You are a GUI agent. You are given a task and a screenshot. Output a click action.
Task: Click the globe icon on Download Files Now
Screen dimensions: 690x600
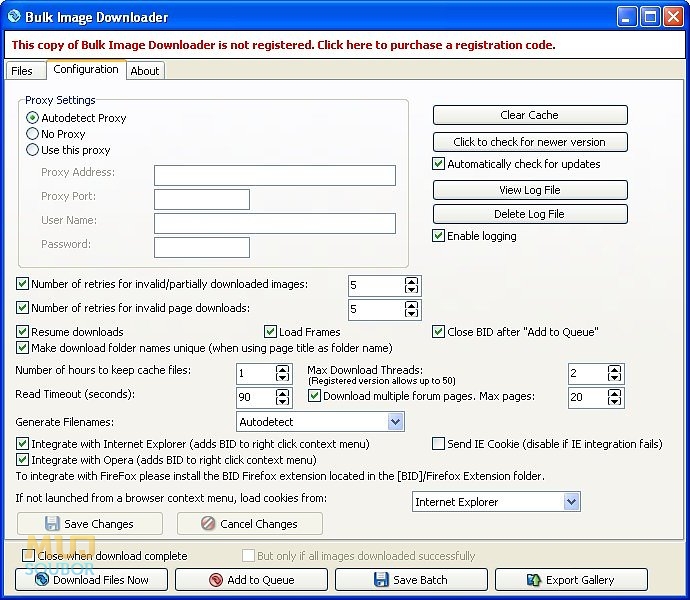coord(42,579)
